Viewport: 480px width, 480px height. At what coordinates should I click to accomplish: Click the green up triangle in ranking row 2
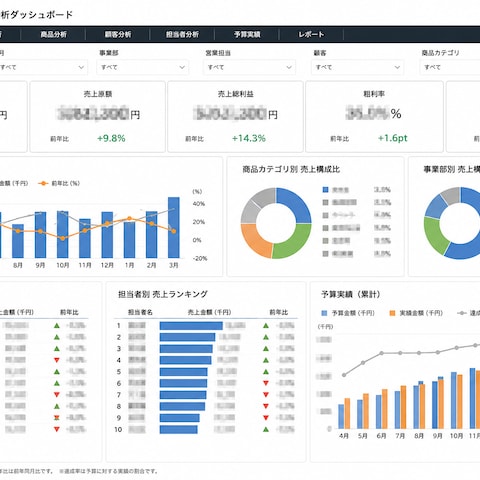coord(266,337)
